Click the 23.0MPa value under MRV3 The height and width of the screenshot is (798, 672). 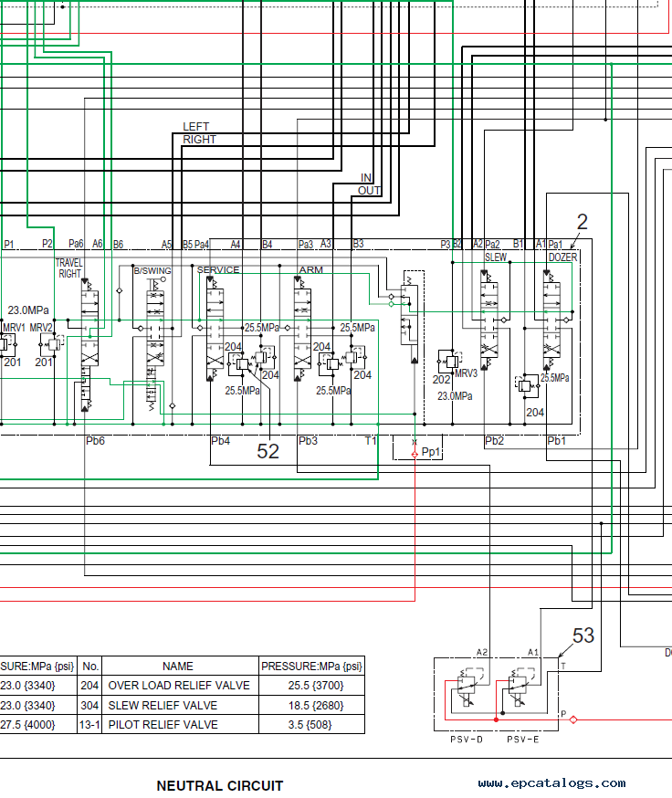click(x=455, y=396)
